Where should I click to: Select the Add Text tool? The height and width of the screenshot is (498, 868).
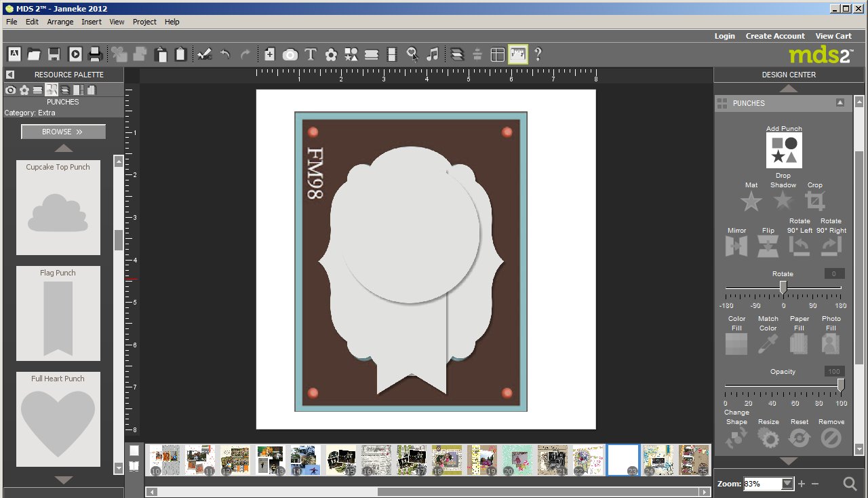[x=311, y=54]
